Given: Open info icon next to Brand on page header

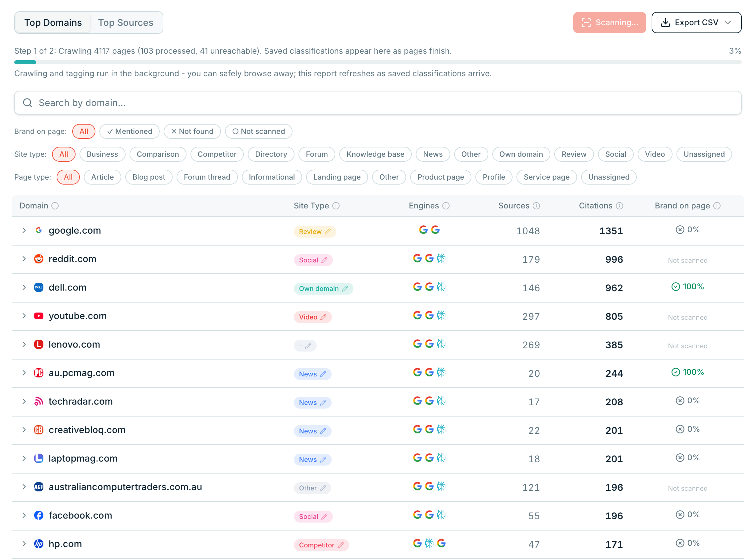Looking at the screenshot, I should coord(717,206).
